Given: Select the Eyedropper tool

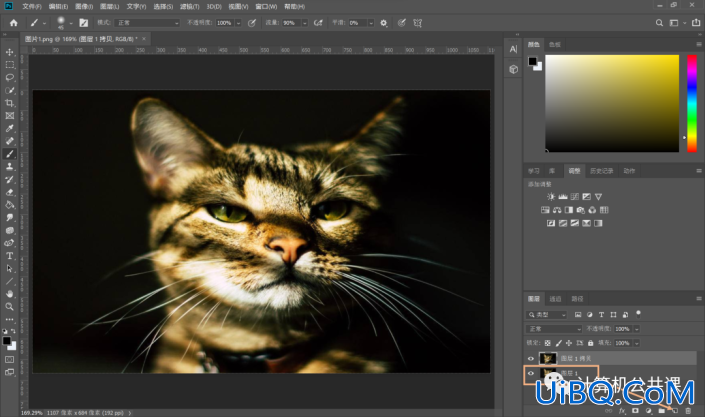Looking at the screenshot, I should coord(9,128).
